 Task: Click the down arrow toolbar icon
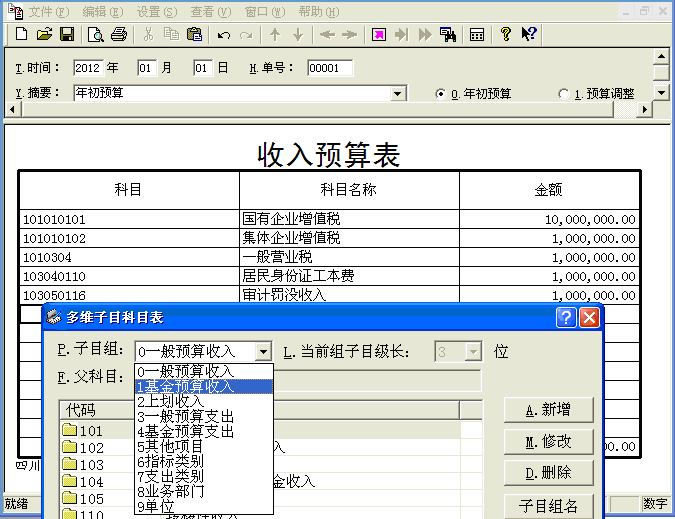[x=298, y=34]
